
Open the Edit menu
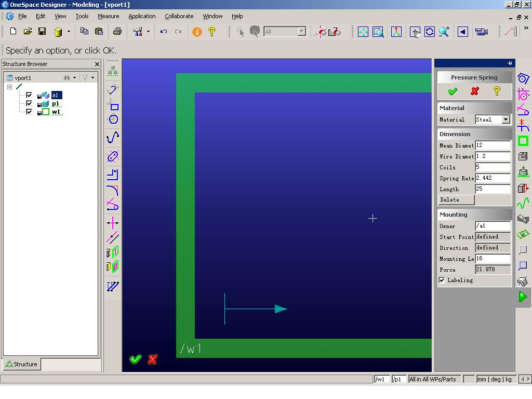(x=41, y=16)
